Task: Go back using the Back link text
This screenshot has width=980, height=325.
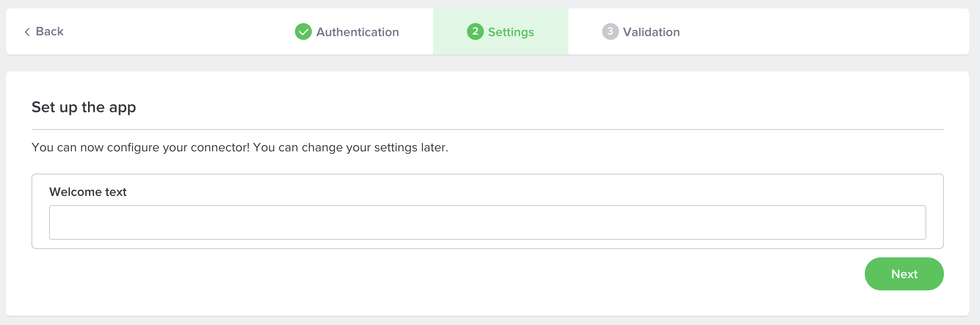Action: (x=50, y=32)
